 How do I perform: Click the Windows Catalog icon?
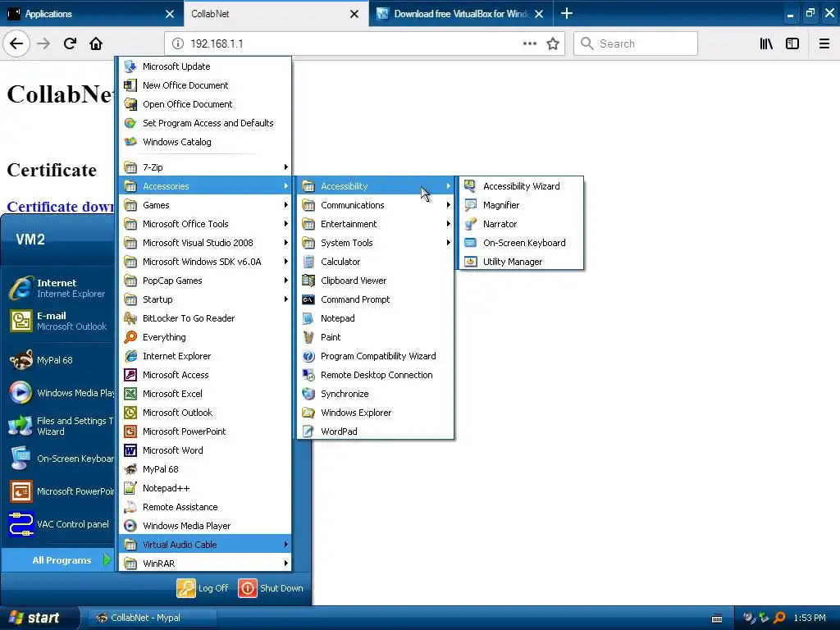tap(130, 142)
